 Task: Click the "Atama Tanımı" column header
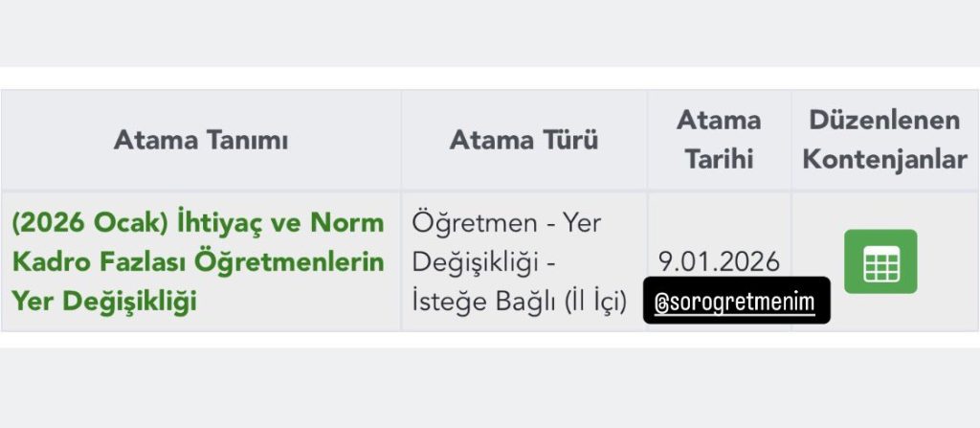201,141
